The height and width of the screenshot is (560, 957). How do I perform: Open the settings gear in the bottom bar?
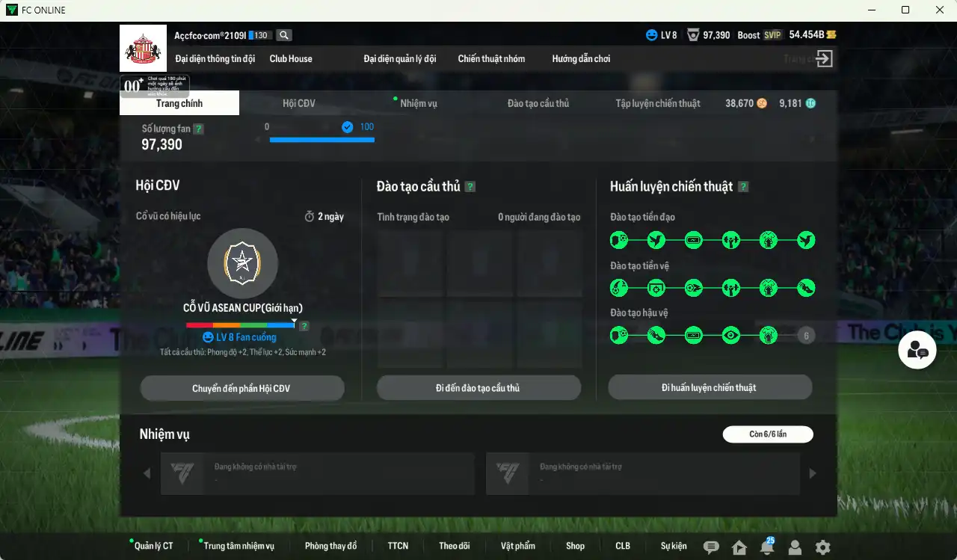(822, 547)
